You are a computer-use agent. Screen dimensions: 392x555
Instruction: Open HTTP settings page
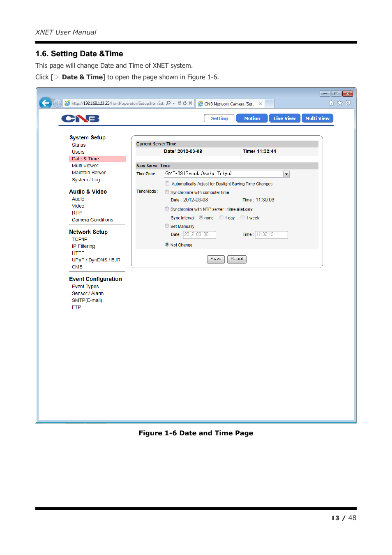(x=78, y=253)
